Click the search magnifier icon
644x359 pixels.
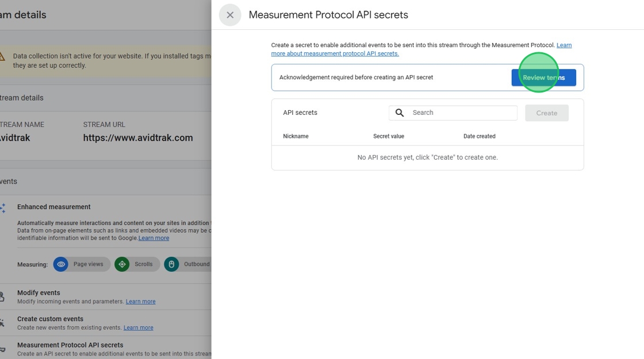click(x=399, y=113)
